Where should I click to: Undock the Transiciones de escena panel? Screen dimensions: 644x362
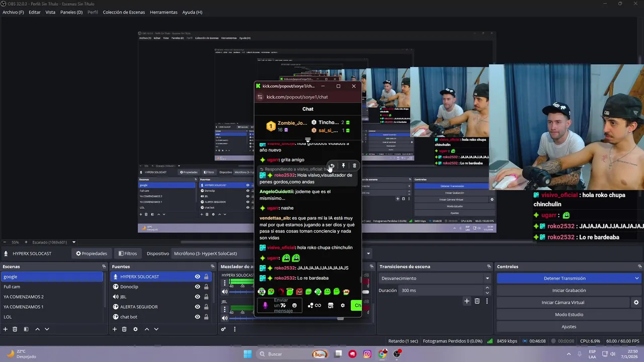pos(489,266)
